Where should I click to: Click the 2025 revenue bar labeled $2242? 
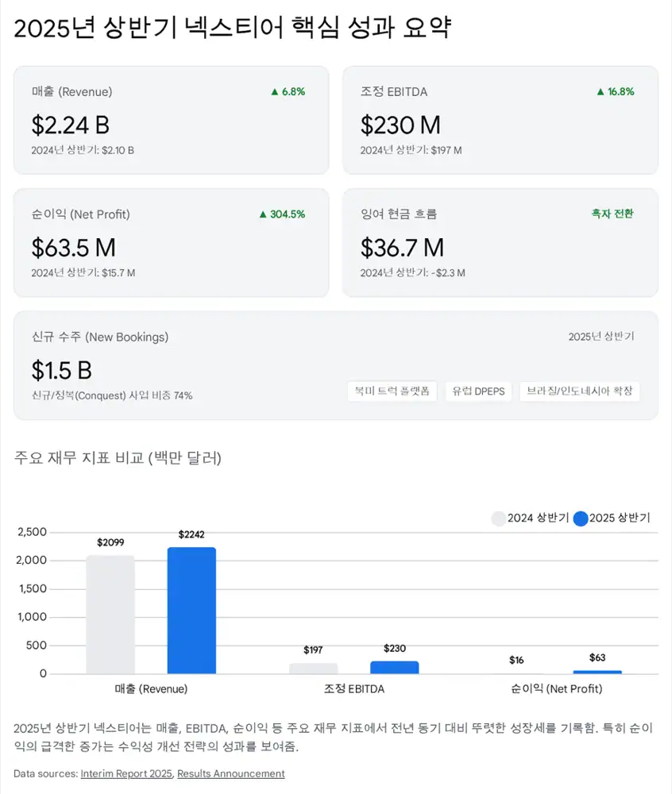coord(191,610)
